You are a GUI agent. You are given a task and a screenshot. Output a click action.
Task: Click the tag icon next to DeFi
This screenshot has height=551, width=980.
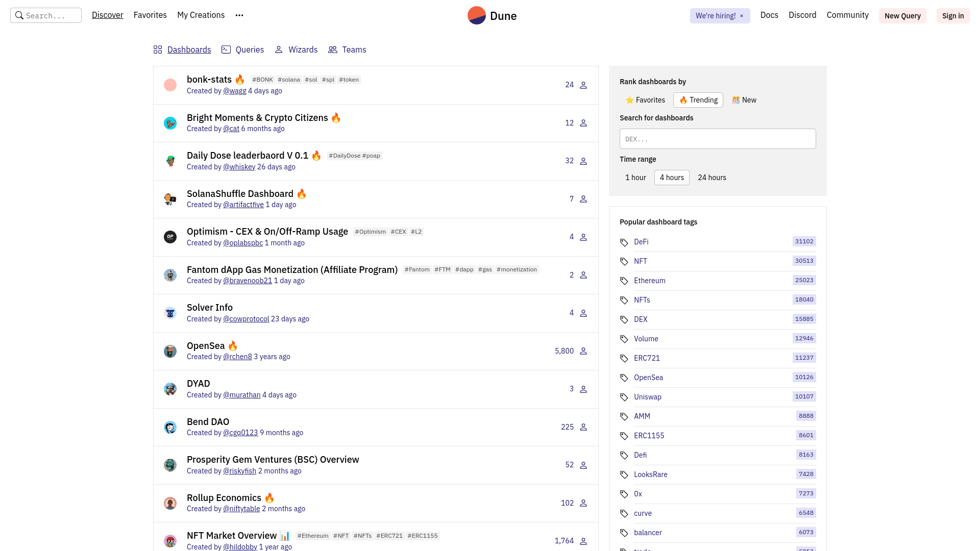pyautogui.click(x=624, y=242)
